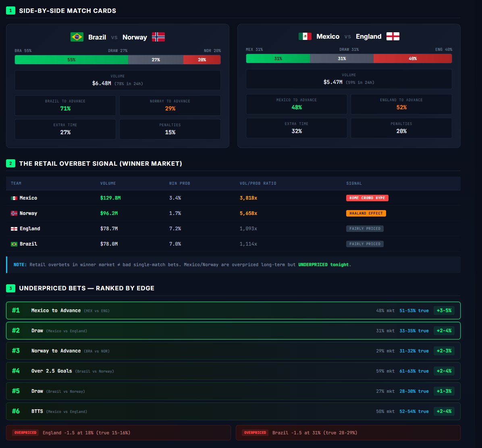Open the #1 Mexico to Advance bet row
Image resolution: width=482 pixels, height=448 pixels.
[x=233, y=310]
